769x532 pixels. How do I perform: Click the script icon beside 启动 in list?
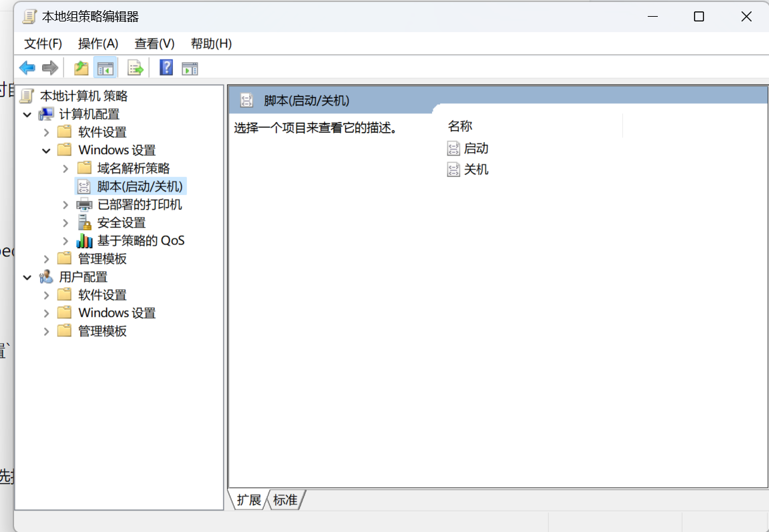pyautogui.click(x=453, y=148)
